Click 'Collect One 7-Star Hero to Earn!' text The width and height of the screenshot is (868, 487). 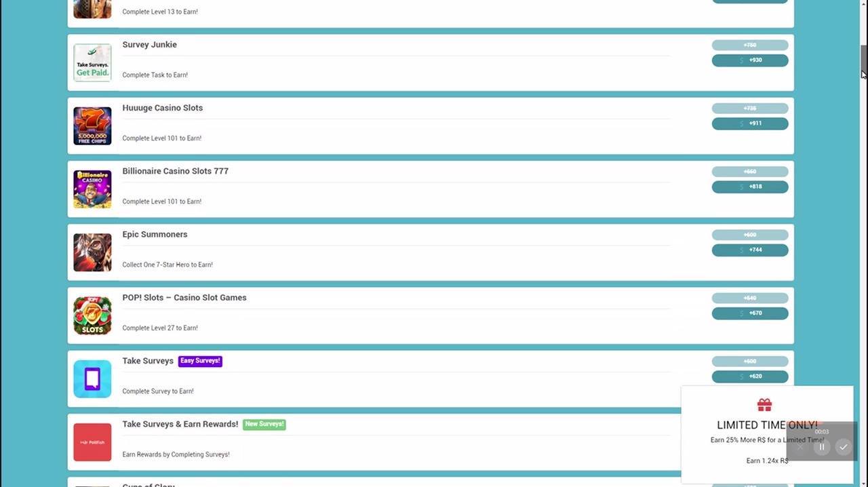pos(167,265)
